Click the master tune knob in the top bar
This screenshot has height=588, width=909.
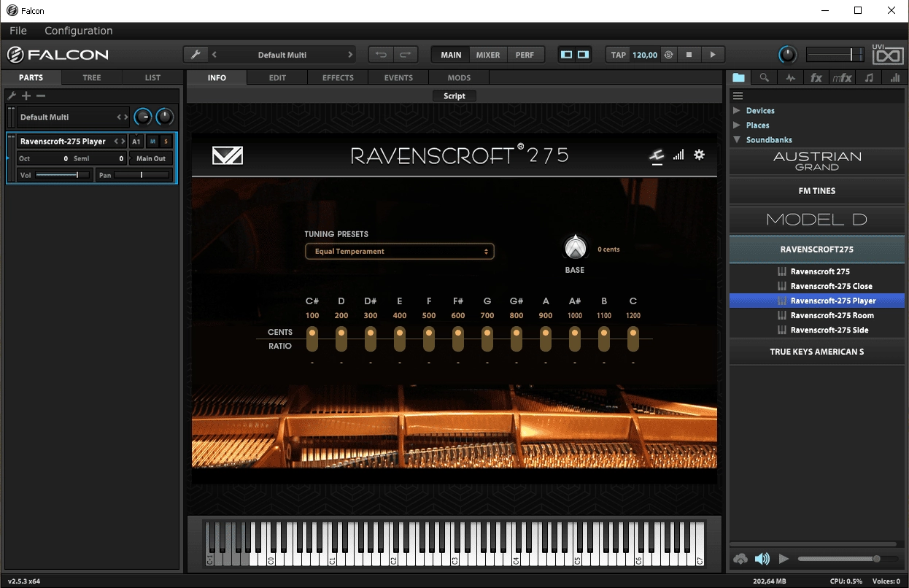(x=788, y=55)
